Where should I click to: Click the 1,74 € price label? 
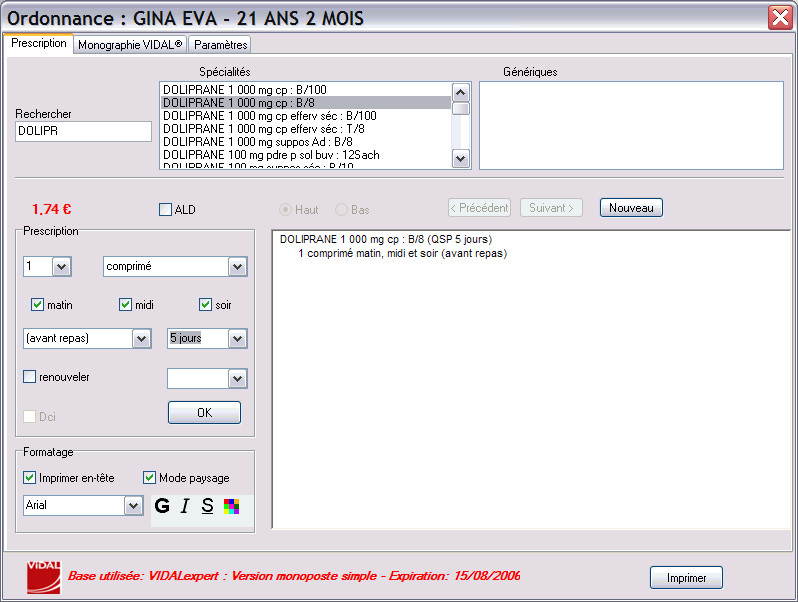[x=51, y=209]
